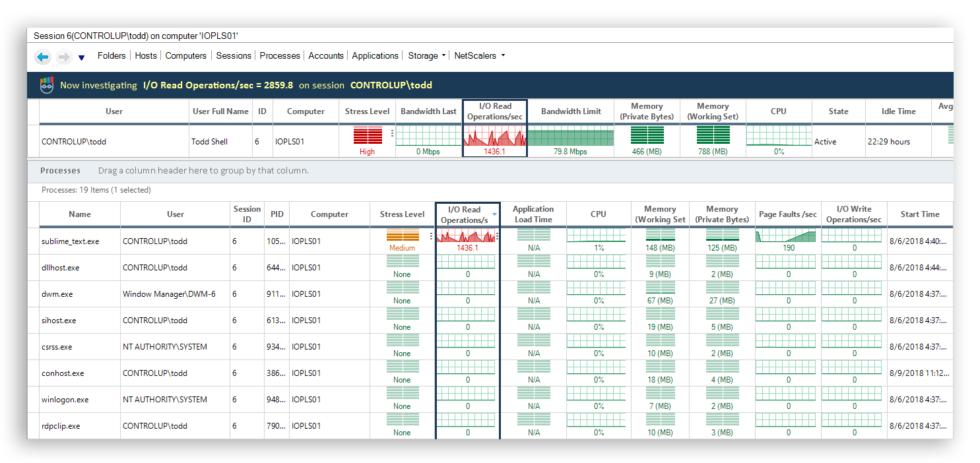
Task: Click conhost.exe start time 8/9/2018 cell
Action: 920,373
